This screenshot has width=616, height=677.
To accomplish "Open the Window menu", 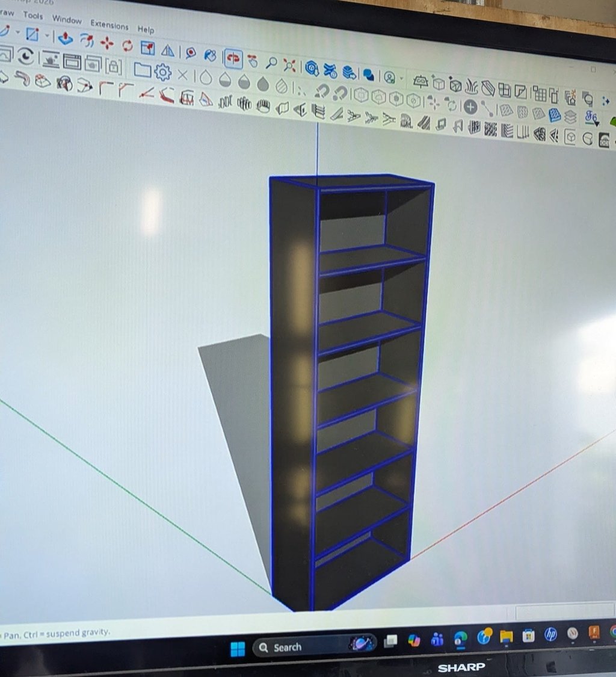I will [67, 20].
